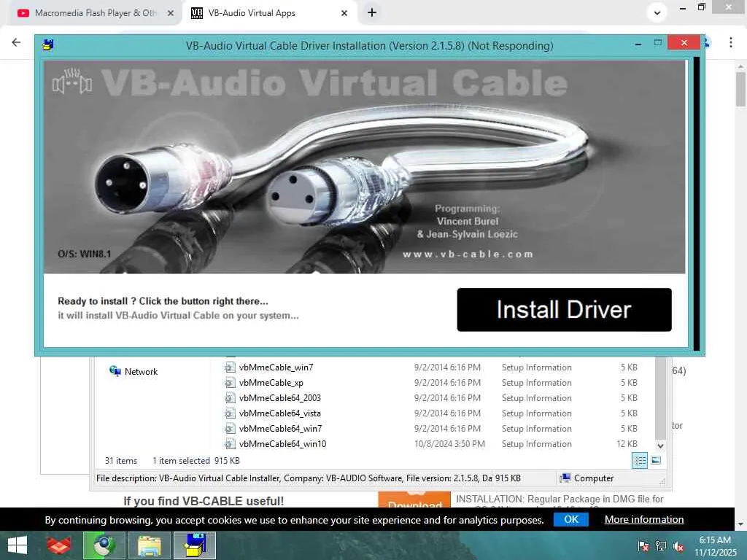Click icon of vbMmeCable_xp file
Viewport: 747px width, 560px height.
click(230, 382)
